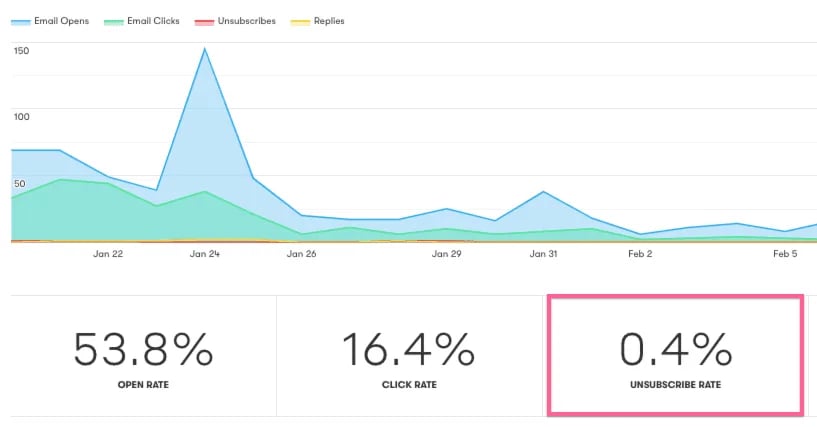Image resolution: width=817 pixels, height=427 pixels.
Task: Click the Feb 5 axis date label
Action: point(786,254)
